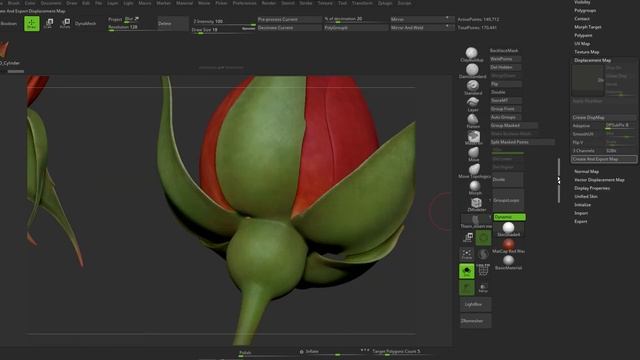The width and height of the screenshot is (640, 360).
Task: Toggle the Transp transparency icon
Action: coord(483,288)
